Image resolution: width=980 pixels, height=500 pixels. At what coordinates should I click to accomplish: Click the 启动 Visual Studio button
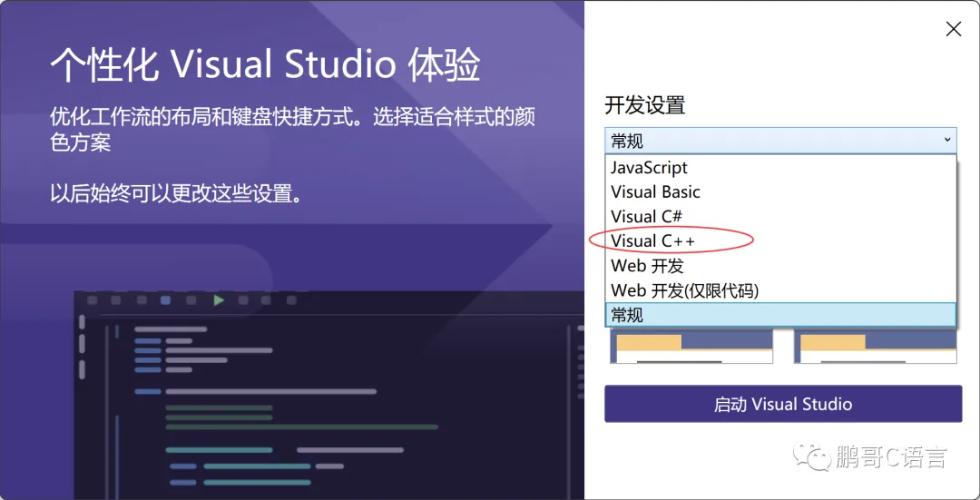tap(783, 404)
